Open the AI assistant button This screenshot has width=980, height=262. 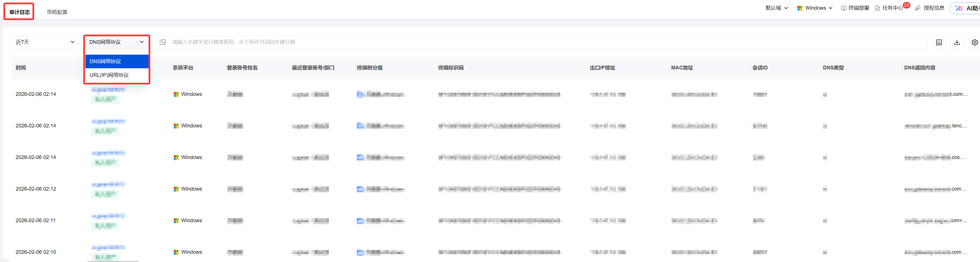tap(965, 8)
